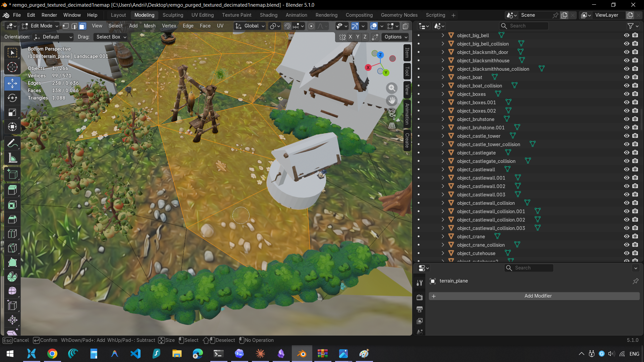
Task: Select the Extrude Region tool
Action: pos(12,190)
